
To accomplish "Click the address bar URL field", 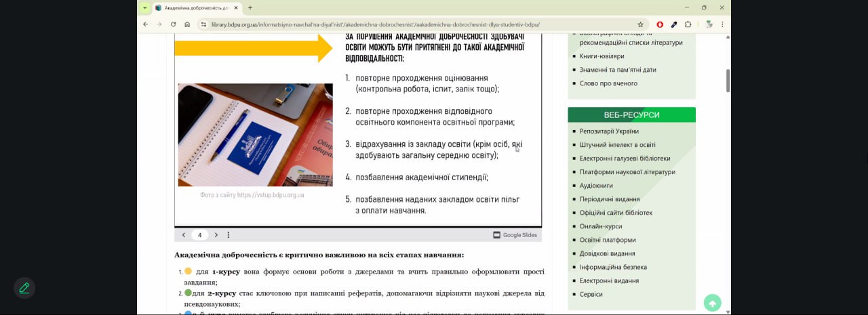I will (407, 24).
